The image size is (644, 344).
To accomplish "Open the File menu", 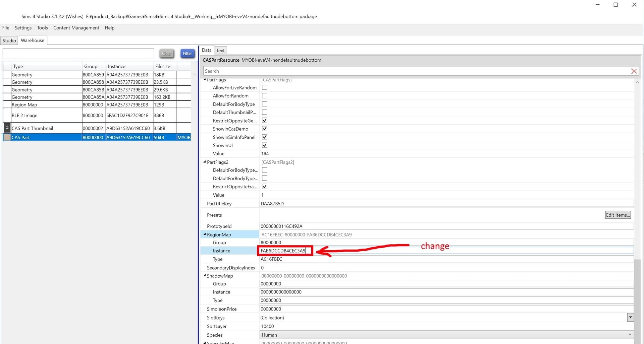I will click(x=6, y=28).
